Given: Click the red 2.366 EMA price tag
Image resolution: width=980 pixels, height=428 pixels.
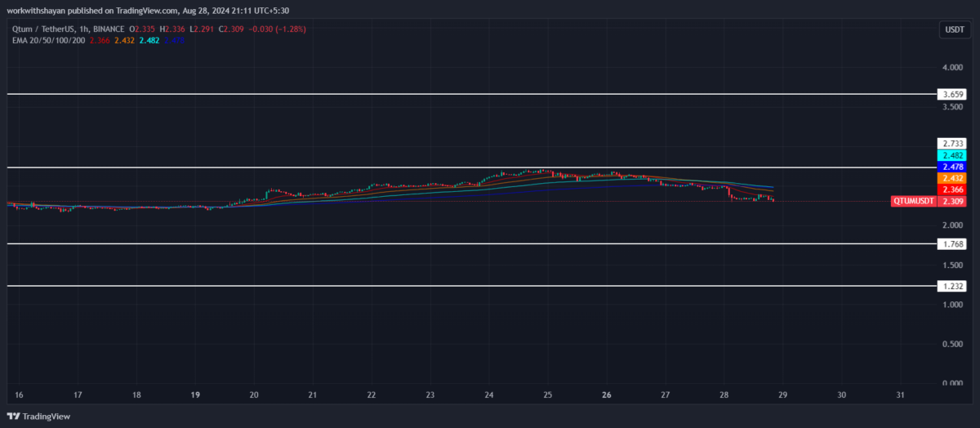Looking at the screenshot, I should (x=952, y=189).
